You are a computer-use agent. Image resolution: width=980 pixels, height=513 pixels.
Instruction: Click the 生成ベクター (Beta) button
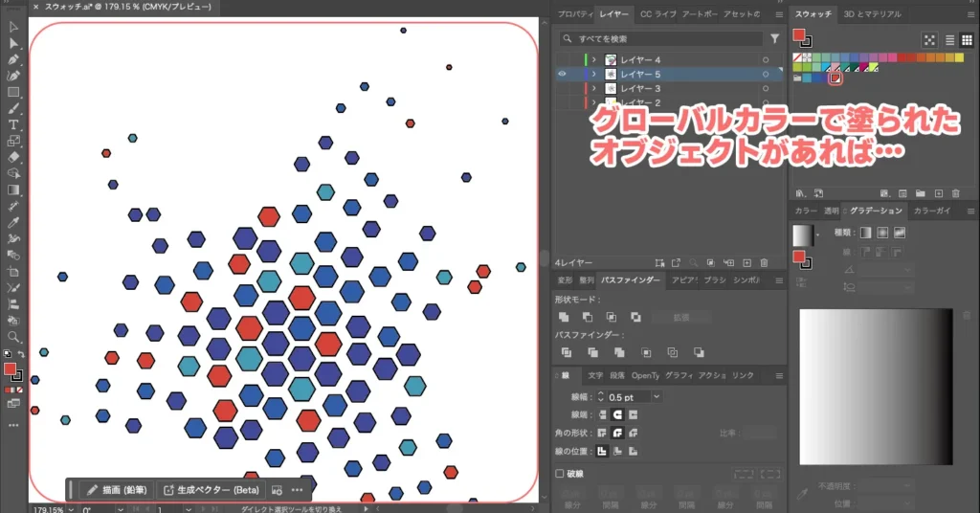coord(212,490)
